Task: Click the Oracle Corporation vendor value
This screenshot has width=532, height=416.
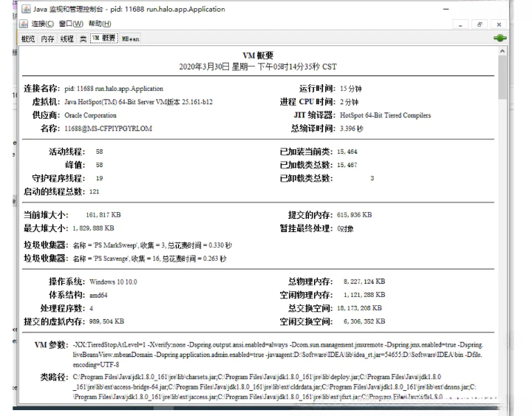Action: click(x=90, y=115)
